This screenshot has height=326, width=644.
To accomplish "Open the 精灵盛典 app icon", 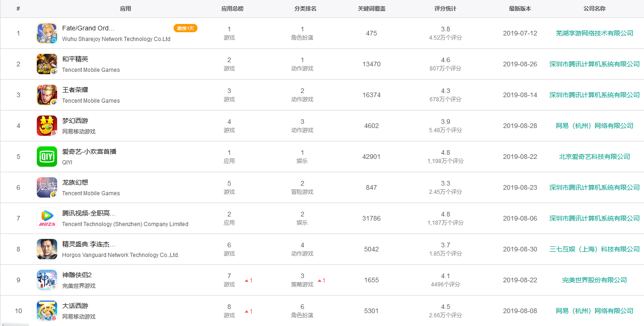I will (47, 249).
